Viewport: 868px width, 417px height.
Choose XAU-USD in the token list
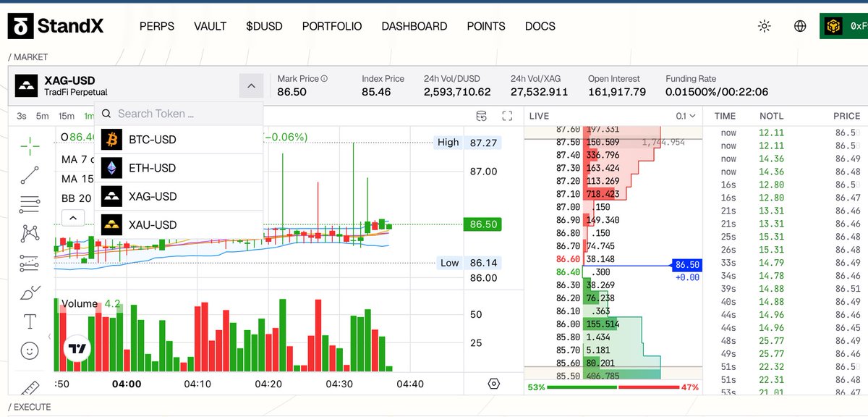click(x=152, y=225)
